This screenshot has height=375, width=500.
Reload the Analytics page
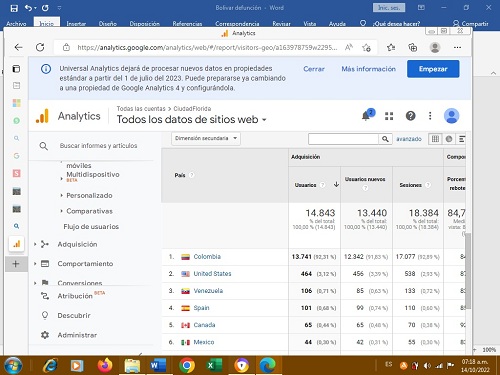(40, 47)
